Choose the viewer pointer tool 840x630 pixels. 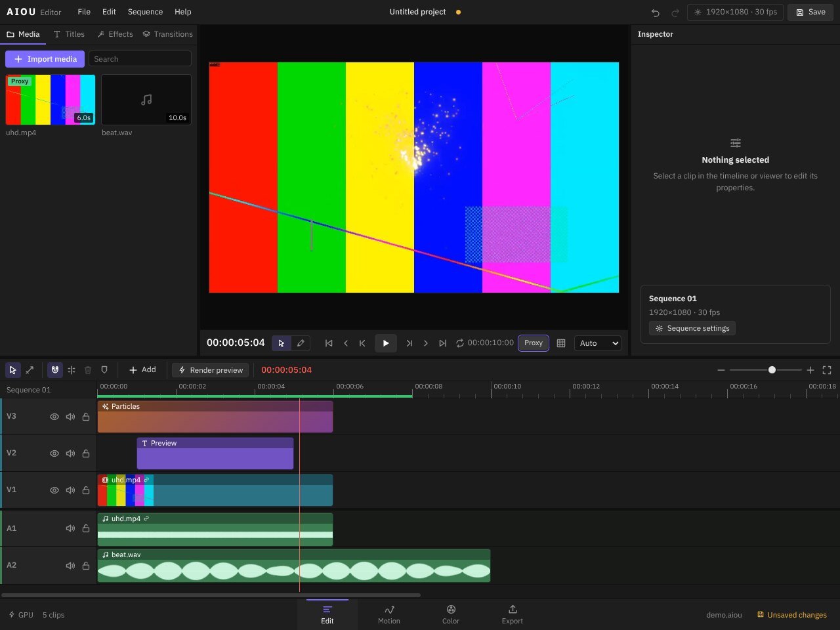pos(281,343)
